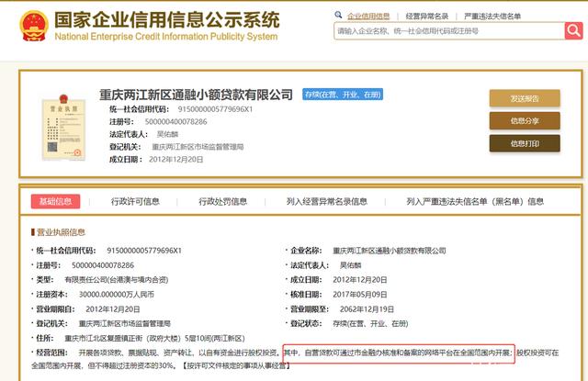Switch to the 基础信息 tab
Screen dimensions: 588x381
[55, 201]
